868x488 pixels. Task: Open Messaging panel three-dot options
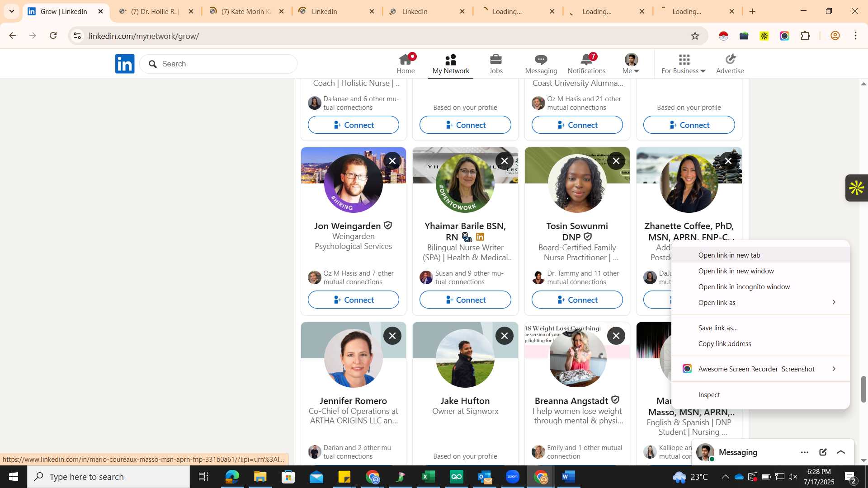(x=805, y=452)
